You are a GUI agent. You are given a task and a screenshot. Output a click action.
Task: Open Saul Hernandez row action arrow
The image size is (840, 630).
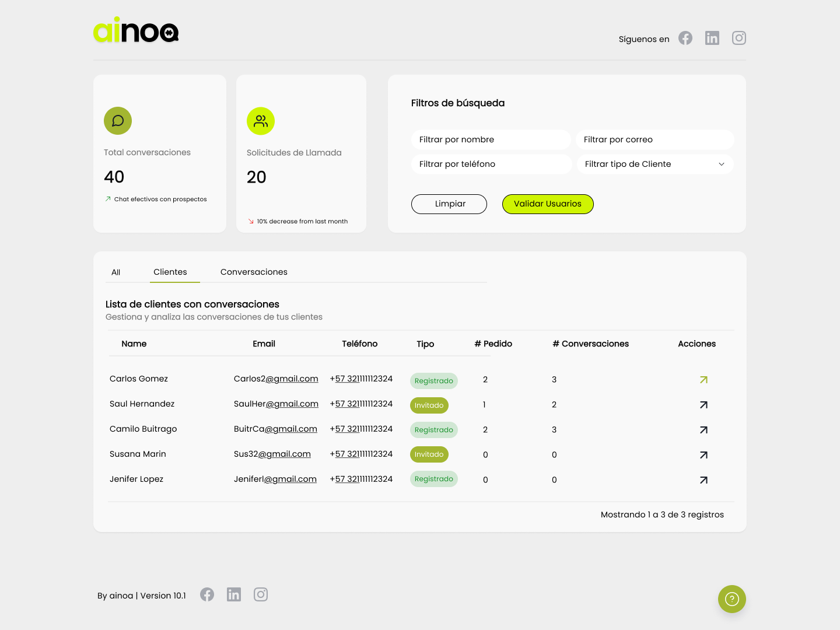[703, 405]
